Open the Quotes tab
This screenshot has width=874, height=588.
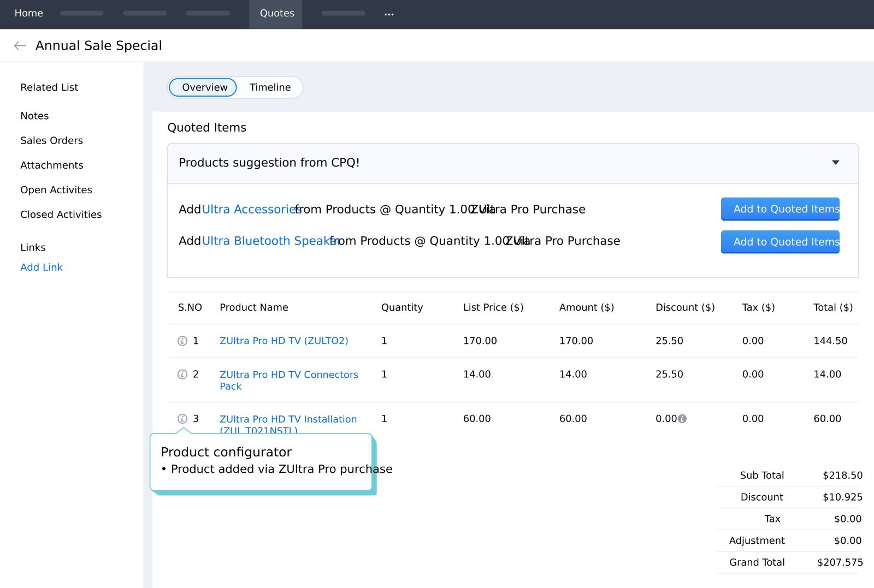[277, 13]
